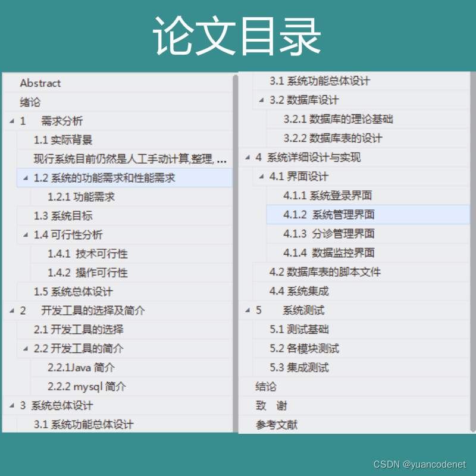
Task: Open 2.2.1 Java 简介
Action: 81,368
